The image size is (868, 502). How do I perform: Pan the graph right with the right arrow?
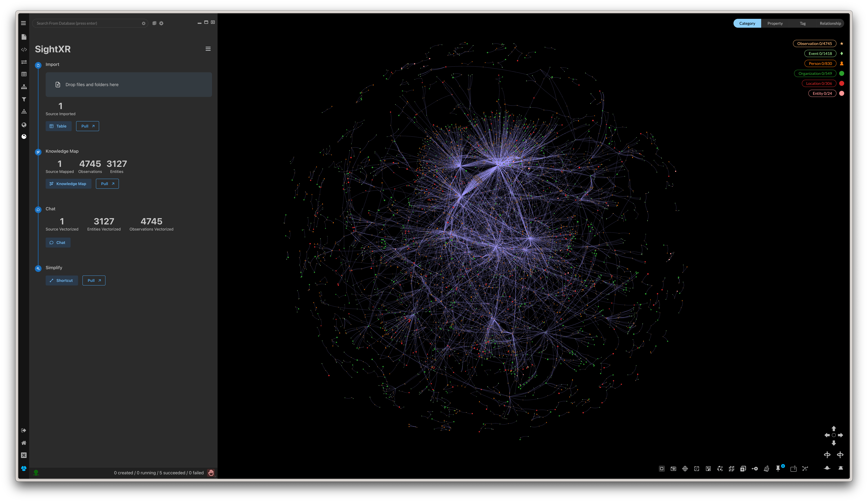(x=840, y=435)
